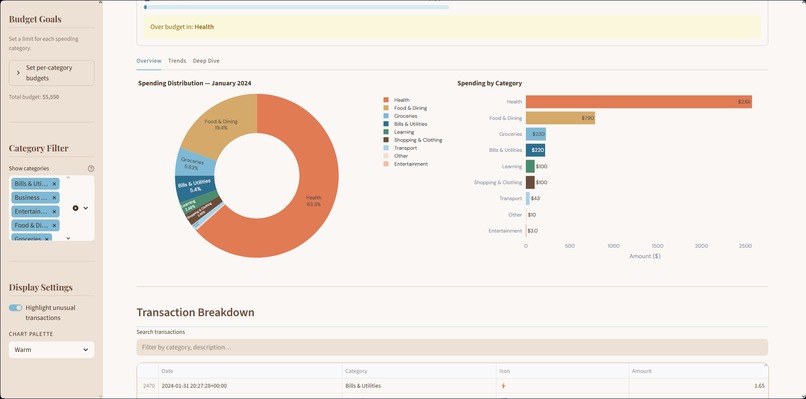Toggle Food & Dining legend entry
806x399 pixels.
405,108
